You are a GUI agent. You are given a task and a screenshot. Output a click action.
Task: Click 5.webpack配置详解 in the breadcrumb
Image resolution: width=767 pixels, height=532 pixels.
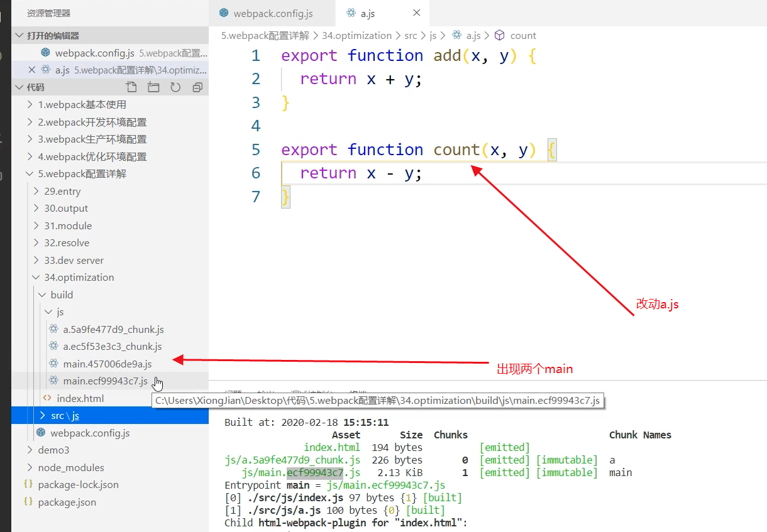265,36
